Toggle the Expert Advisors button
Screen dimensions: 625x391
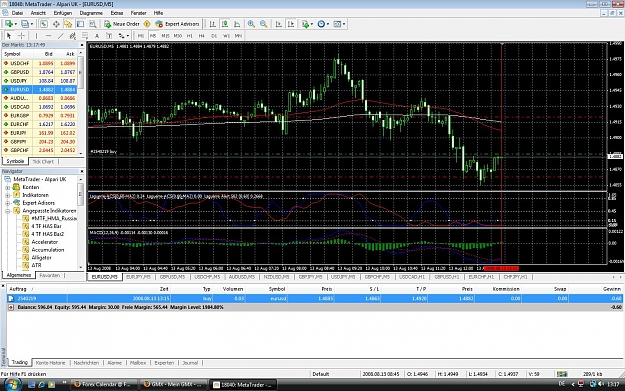177,24
